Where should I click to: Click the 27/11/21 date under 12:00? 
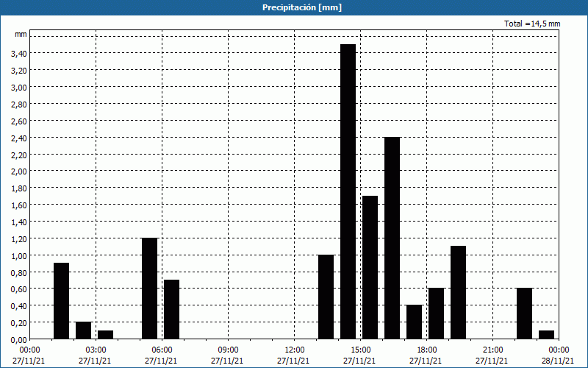(293, 361)
